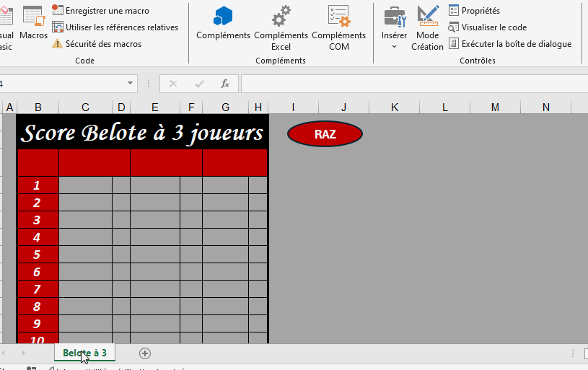The height and width of the screenshot is (370, 588).
Task: Toggle Mode Création design mode
Action: pos(427,27)
